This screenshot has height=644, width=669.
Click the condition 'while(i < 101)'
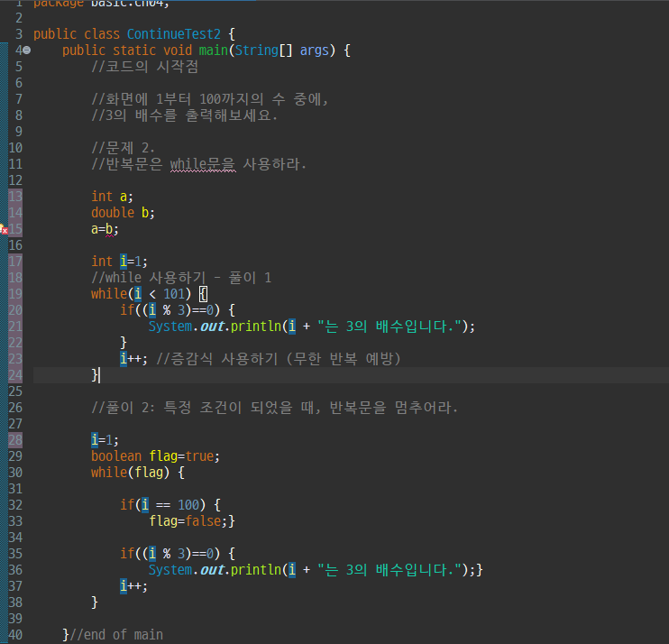(x=142, y=294)
